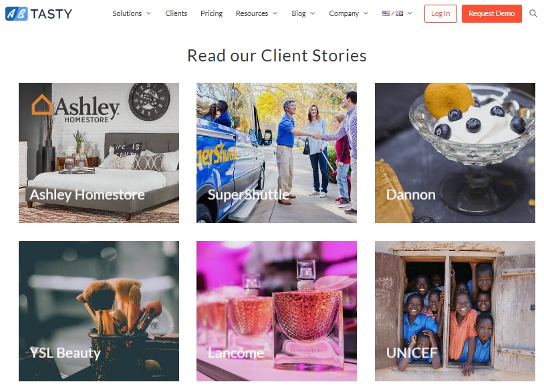544x392 pixels.
Task: Open the Blog dropdown chevron
Action: (312, 13)
